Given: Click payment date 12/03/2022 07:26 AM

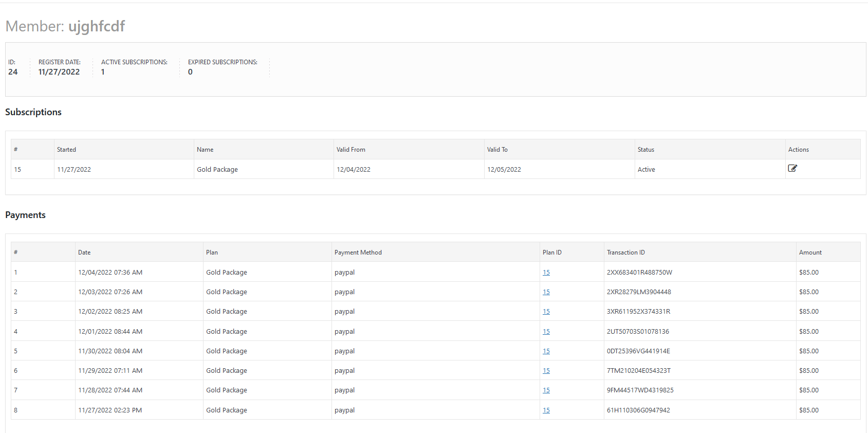Looking at the screenshot, I should point(110,292).
